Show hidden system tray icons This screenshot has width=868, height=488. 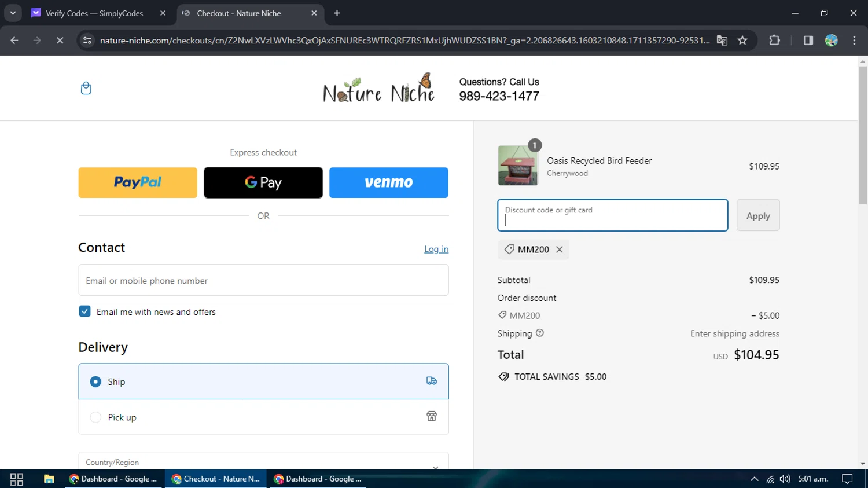[754, 479]
